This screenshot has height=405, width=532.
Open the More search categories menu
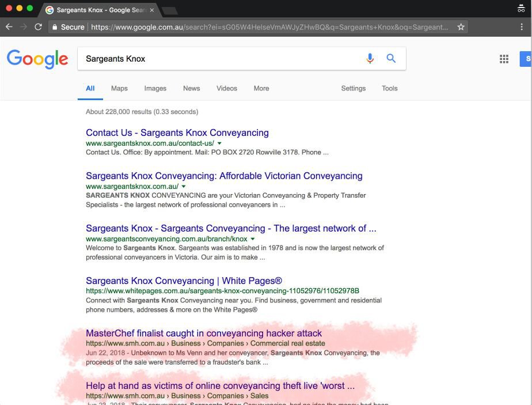tap(261, 88)
